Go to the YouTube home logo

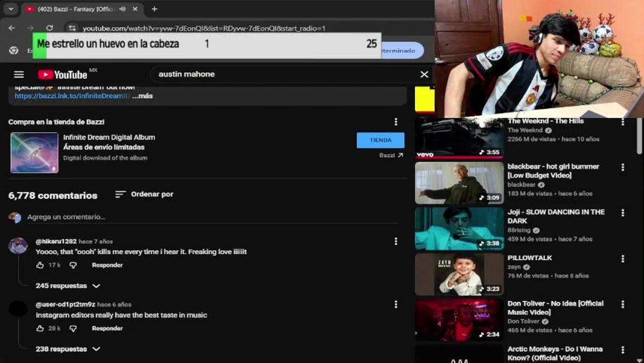(62, 75)
